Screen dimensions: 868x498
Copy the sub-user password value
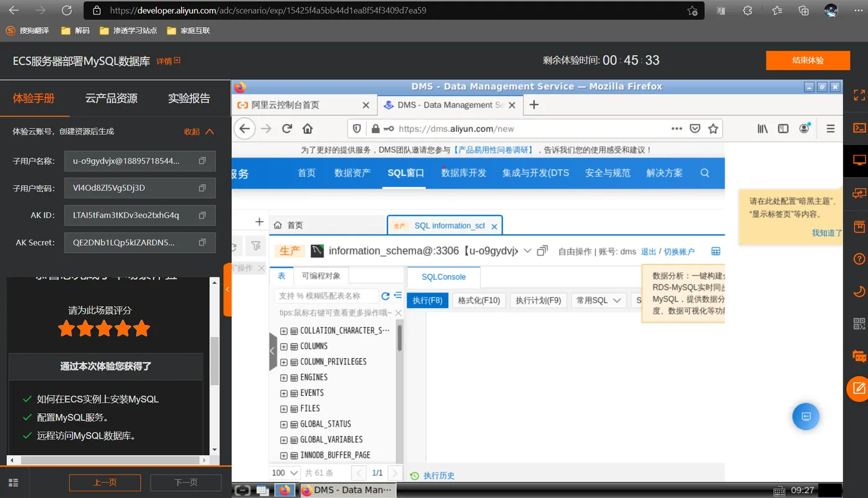[202, 188]
